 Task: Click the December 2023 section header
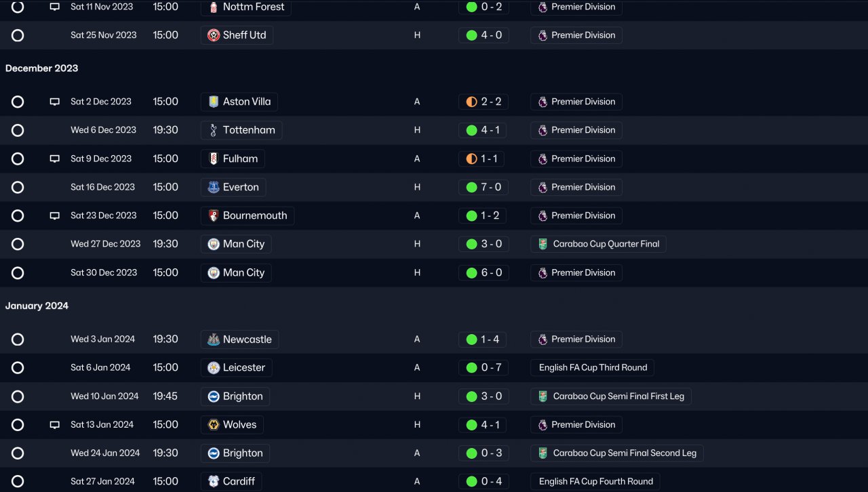(42, 68)
